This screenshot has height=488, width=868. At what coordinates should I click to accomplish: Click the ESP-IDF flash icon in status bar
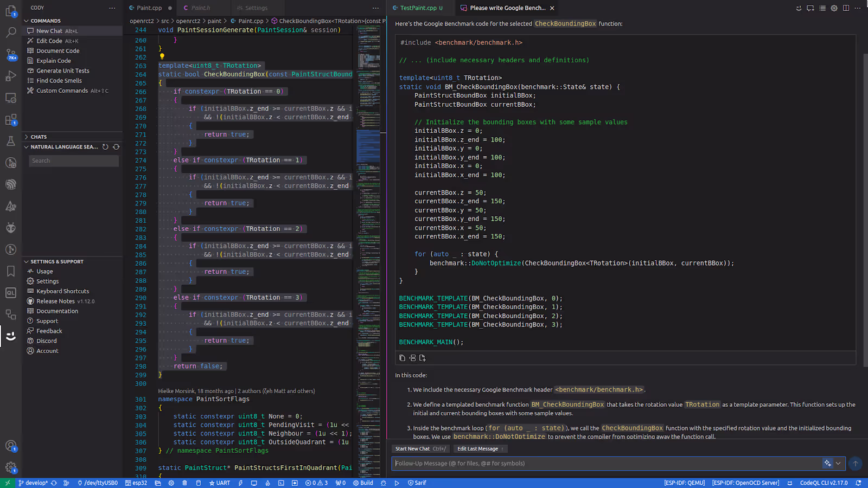[240, 483]
